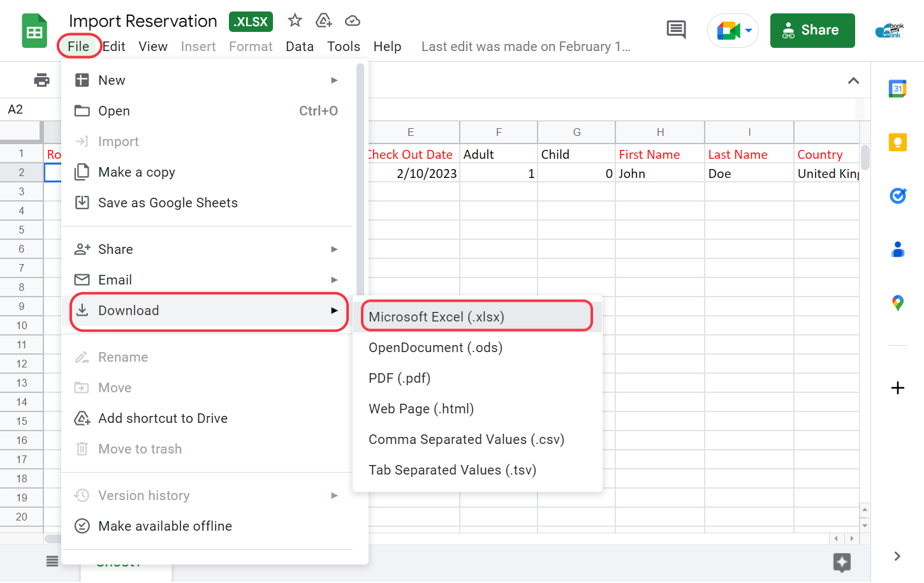Expand the Email submenu
The width and height of the screenshot is (924, 583).
pos(207,280)
